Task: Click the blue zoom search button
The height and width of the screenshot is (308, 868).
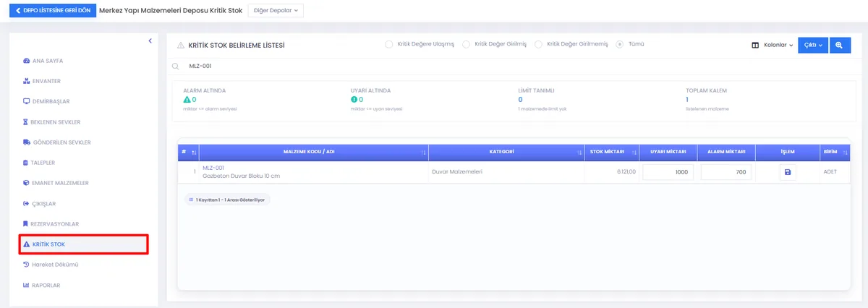Action: click(840, 45)
